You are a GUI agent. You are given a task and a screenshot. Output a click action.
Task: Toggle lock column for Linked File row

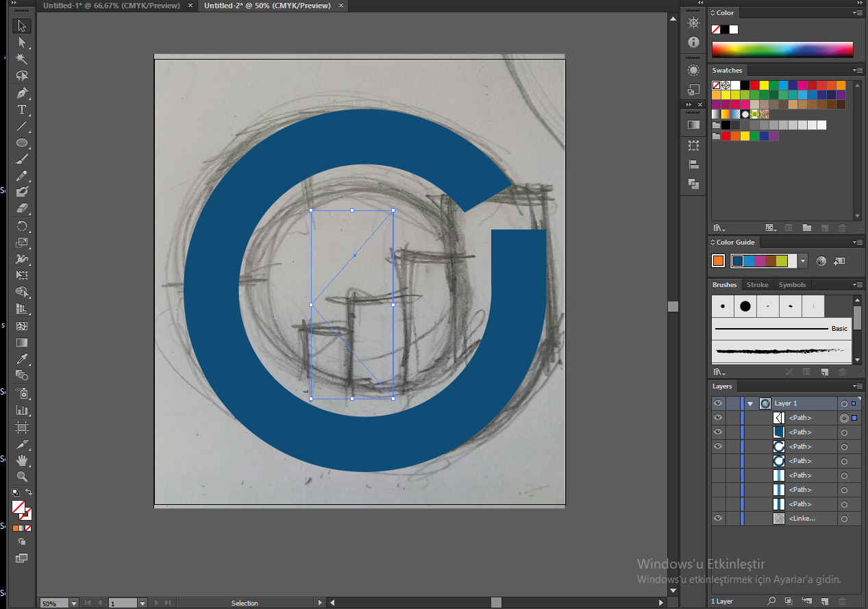[732, 519]
